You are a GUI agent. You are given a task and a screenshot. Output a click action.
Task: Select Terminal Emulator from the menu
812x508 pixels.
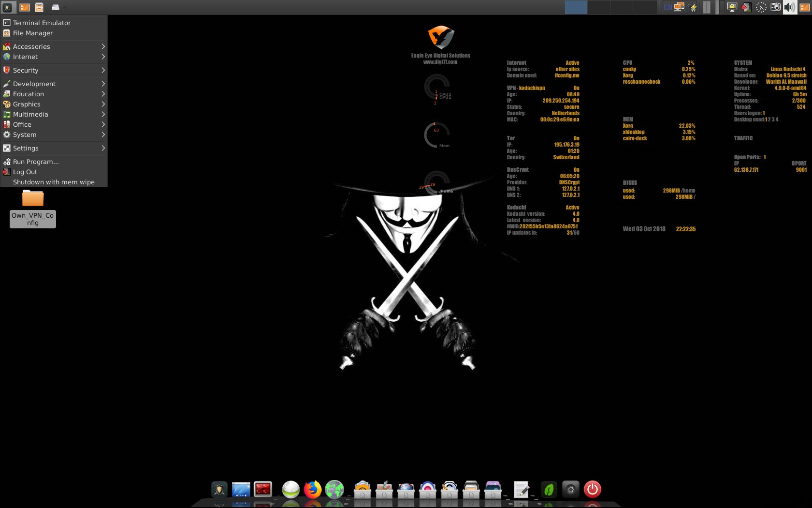click(42, 23)
